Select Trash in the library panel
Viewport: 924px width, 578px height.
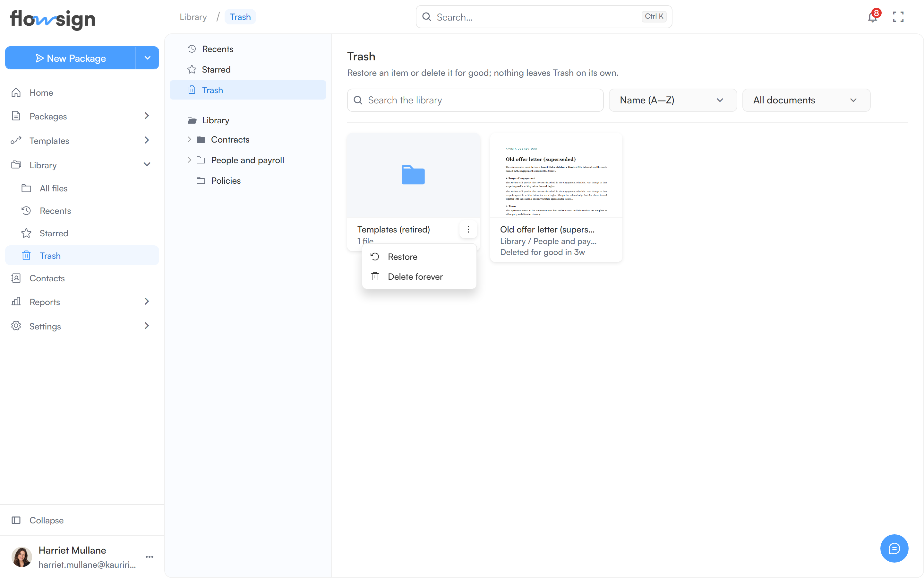pos(248,90)
